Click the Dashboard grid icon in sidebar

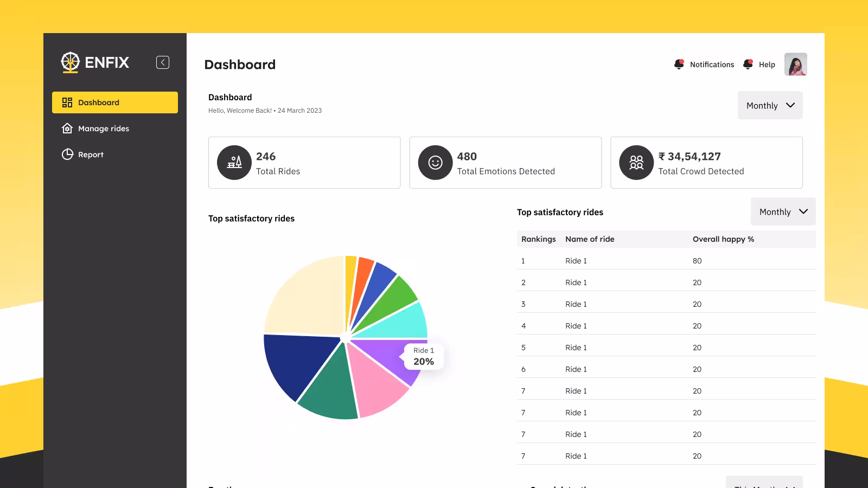67,102
